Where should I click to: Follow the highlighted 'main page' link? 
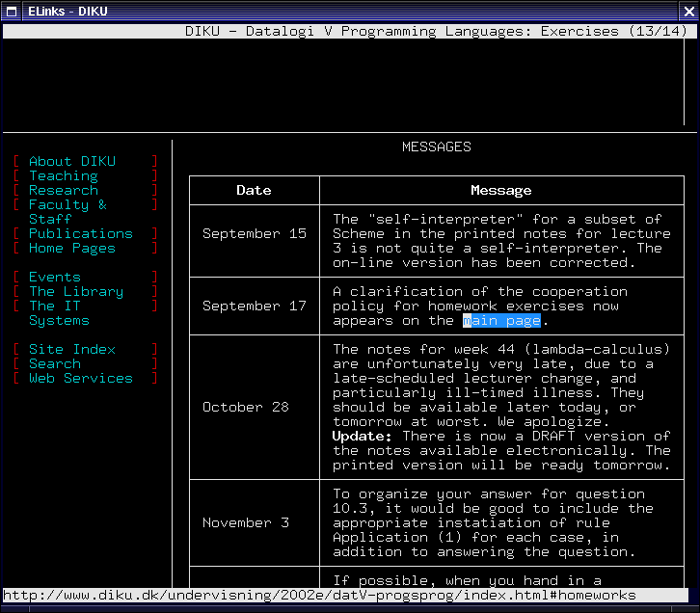501,320
